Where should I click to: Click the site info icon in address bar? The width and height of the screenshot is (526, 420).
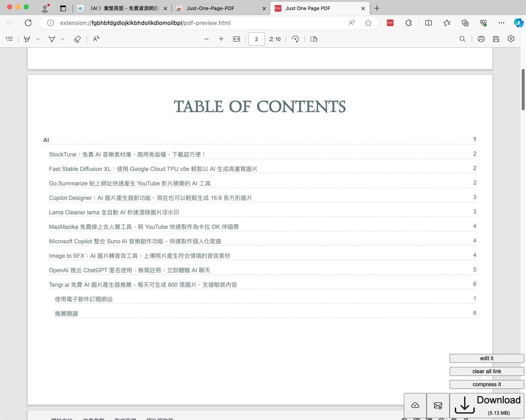50,23
